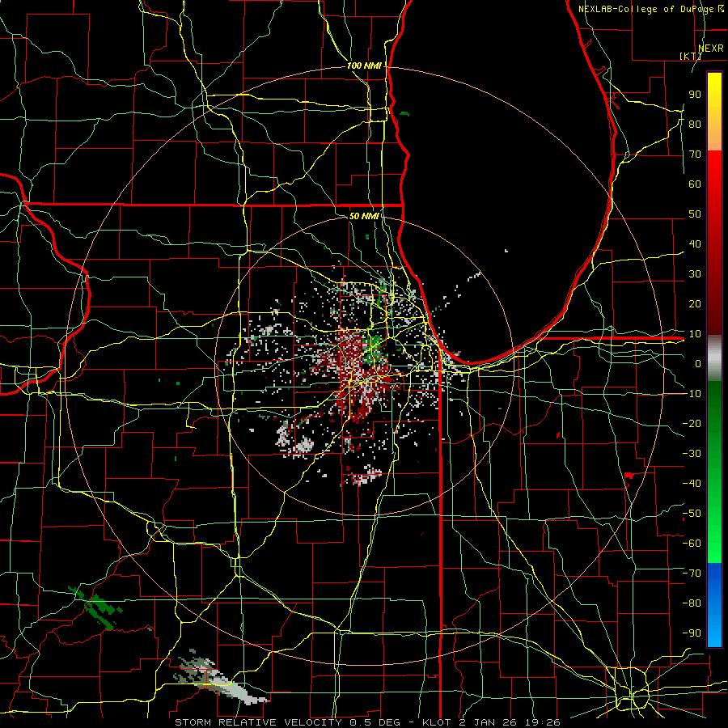Click the '70' value on velocity scale
The height and width of the screenshot is (728, 728).
coord(695,154)
